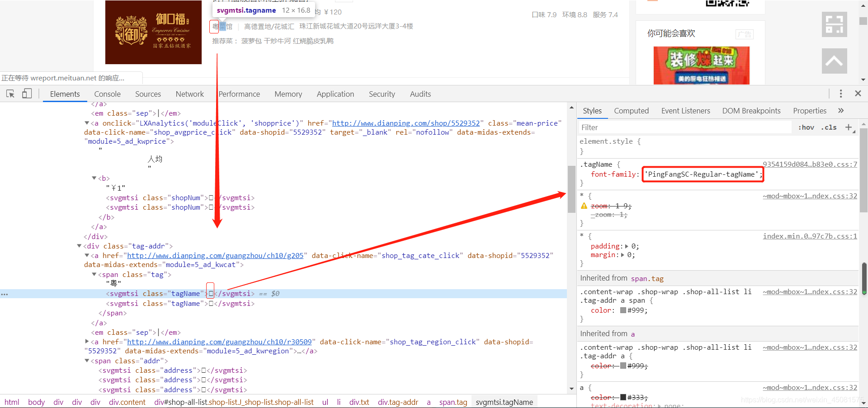Switch to the Elements tab

[x=65, y=94]
